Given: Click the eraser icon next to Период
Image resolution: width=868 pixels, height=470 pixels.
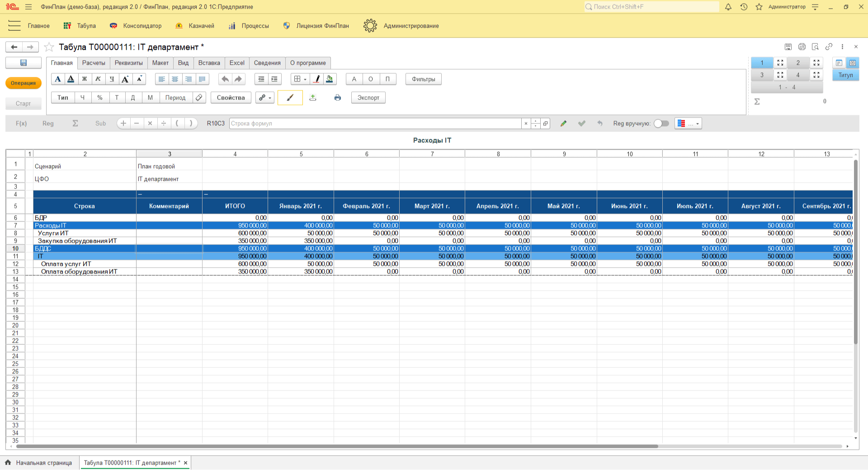Looking at the screenshot, I should pyautogui.click(x=199, y=98).
